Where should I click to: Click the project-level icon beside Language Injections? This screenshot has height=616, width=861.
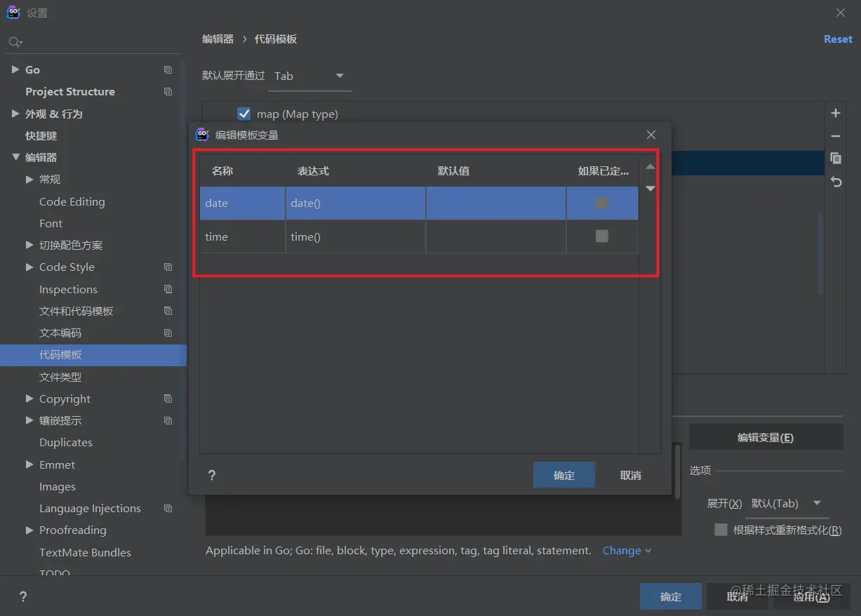(x=168, y=508)
